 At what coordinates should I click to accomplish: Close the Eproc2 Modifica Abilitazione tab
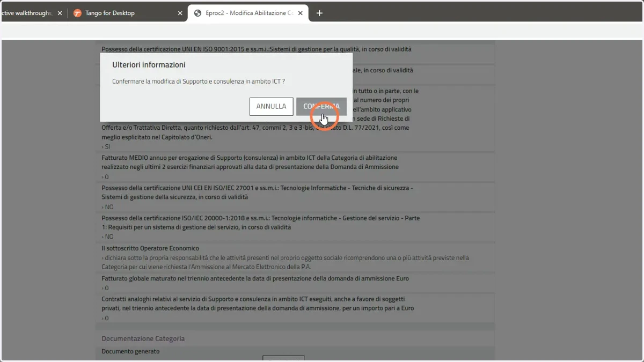(x=299, y=13)
